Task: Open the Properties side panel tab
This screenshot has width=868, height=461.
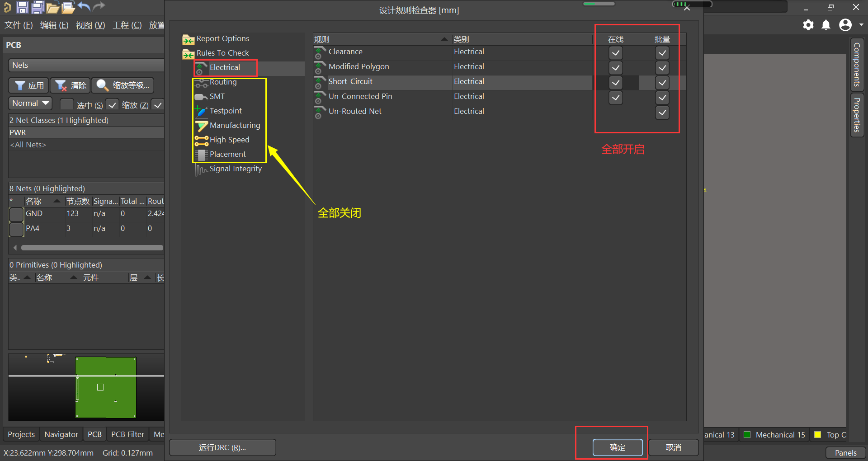Action: click(857, 115)
